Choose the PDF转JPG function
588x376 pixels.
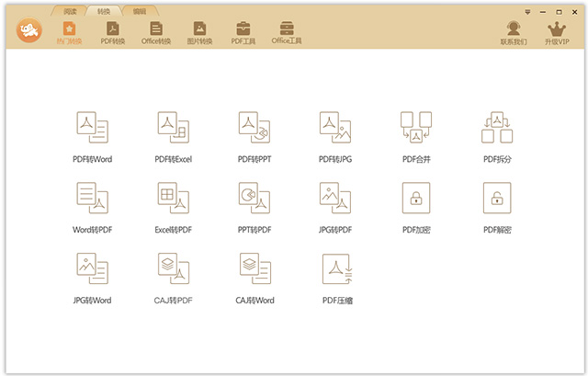point(335,137)
